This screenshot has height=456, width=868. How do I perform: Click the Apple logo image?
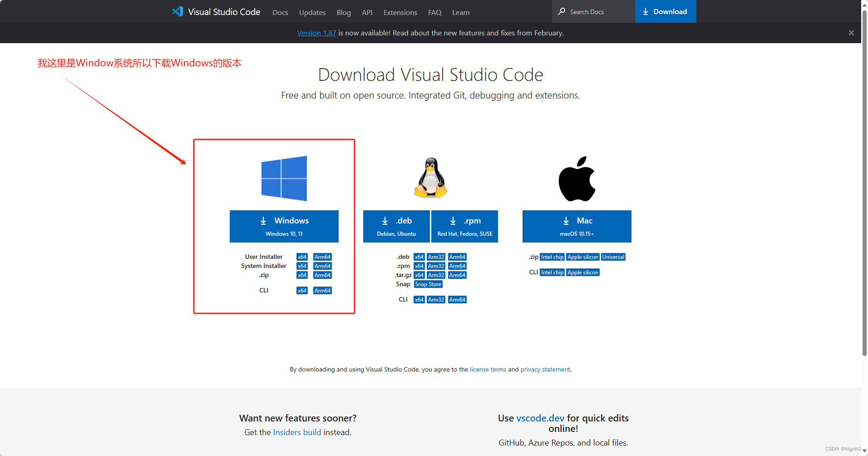click(577, 178)
